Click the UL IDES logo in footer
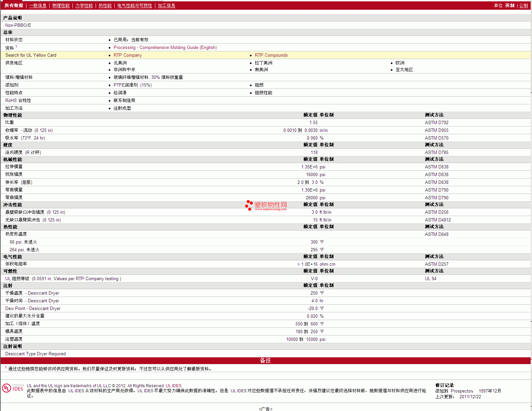This screenshot has width=532, height=411. click(13, 388)
